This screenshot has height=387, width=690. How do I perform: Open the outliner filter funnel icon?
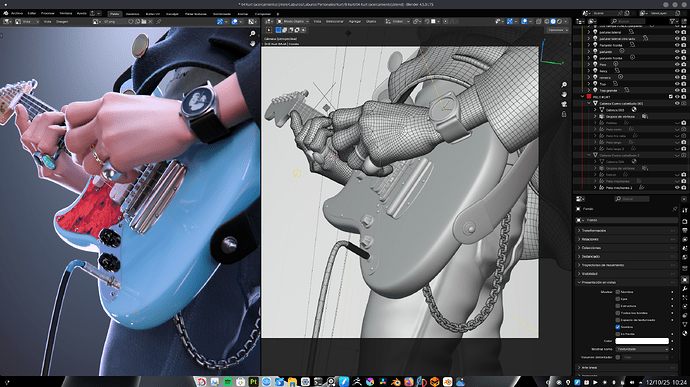tap(672, 21)
